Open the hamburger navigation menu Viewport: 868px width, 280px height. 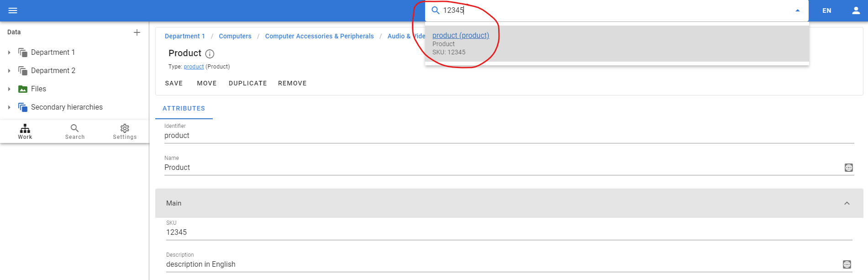(13, 11)
